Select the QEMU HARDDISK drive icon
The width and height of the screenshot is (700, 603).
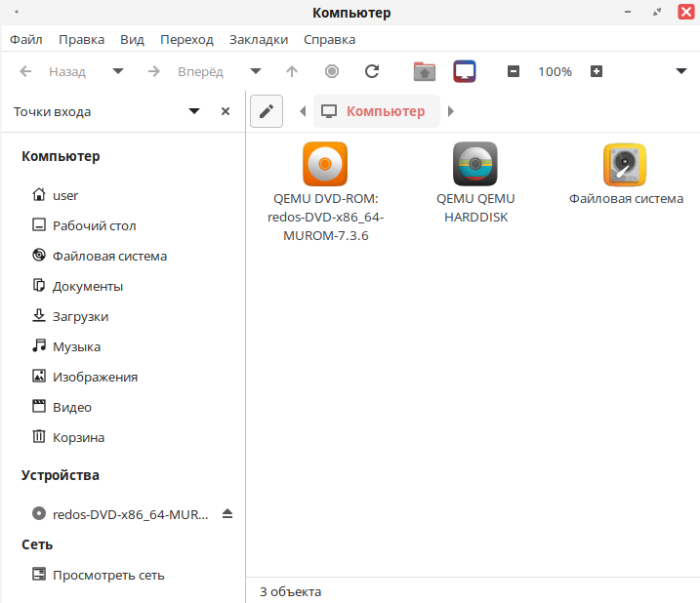point(475,164)
